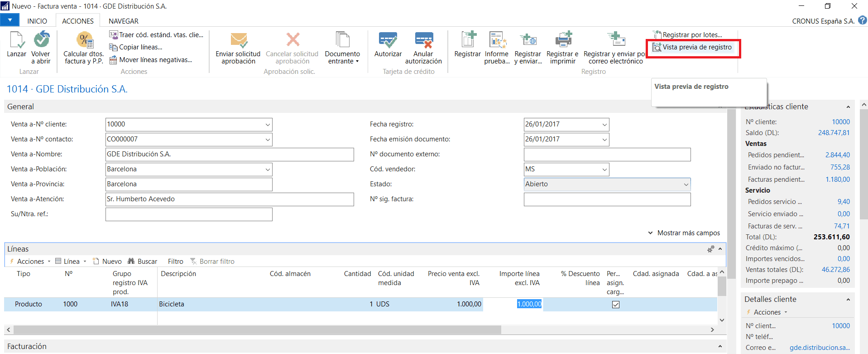
Task: Switch to the ACCIONES tab
Action: click(78, 21)
